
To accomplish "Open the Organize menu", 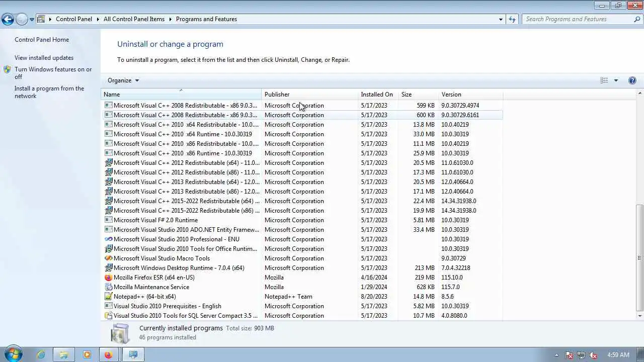I will point(123,80).
